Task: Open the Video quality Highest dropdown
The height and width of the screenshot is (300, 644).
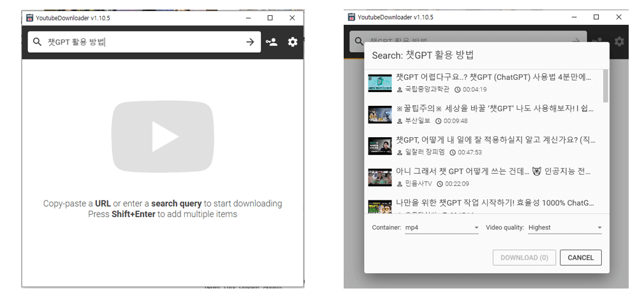Action: tap(565, 227)
